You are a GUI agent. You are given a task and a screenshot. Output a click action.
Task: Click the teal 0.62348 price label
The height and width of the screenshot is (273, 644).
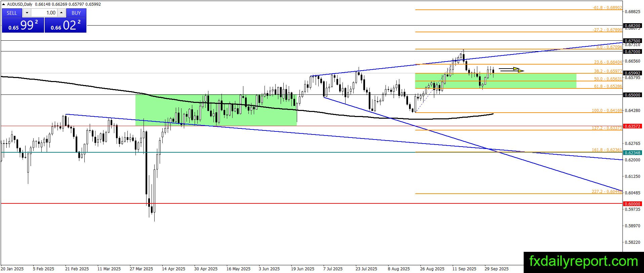point(633,153)
